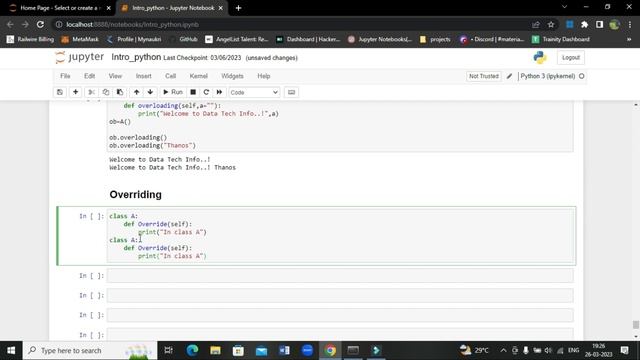Click the kernel idle indicator circle
Viewport: 640px width, 360px height.
click(582, 76)
